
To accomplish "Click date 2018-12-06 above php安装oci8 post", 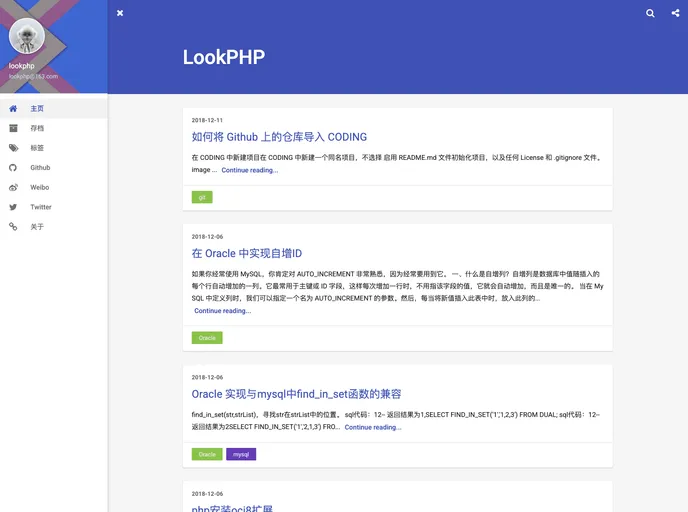I will tap(207, 494).
